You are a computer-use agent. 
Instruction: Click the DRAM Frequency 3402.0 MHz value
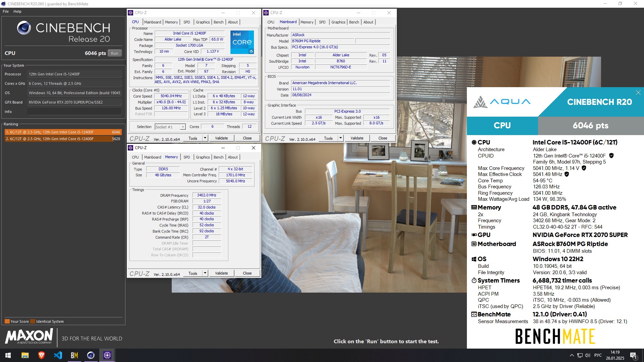[207, 195]
